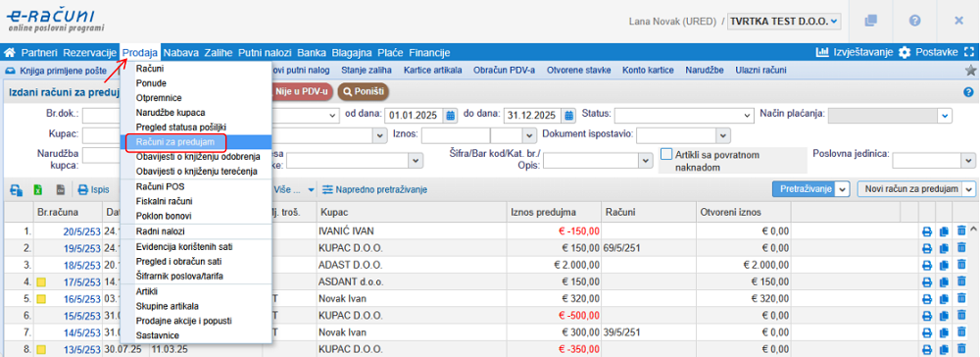The width and height of the screenshot is (980, 357).
Task: Choose 'Artikli' in the Prodaja menu
Action: coord(147,291)
